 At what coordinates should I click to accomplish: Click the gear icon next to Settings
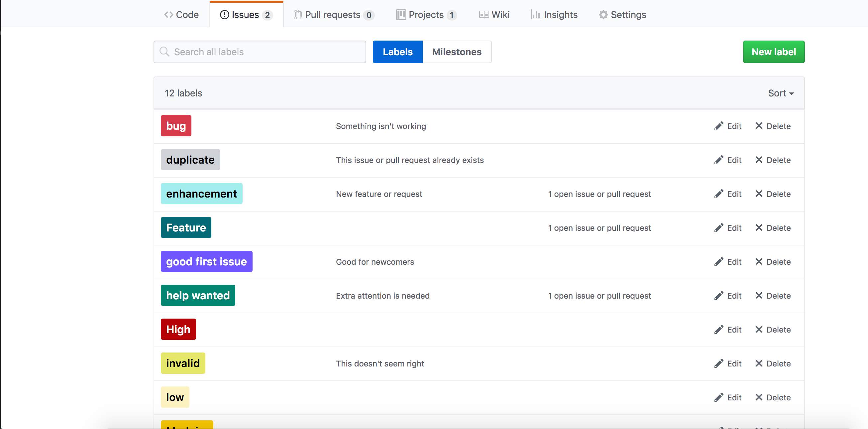pyautogui.click(x=603, y=15)
